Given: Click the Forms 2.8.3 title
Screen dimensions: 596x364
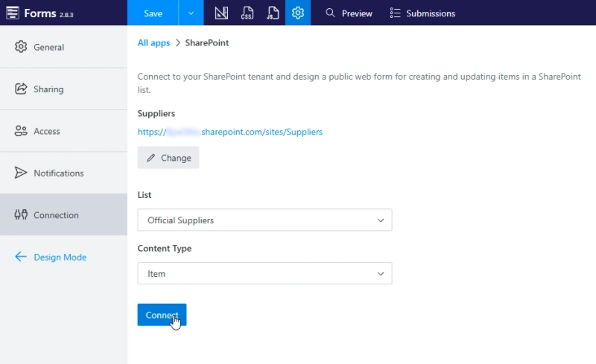Looking at the screenshot, I should click(48, 13).
